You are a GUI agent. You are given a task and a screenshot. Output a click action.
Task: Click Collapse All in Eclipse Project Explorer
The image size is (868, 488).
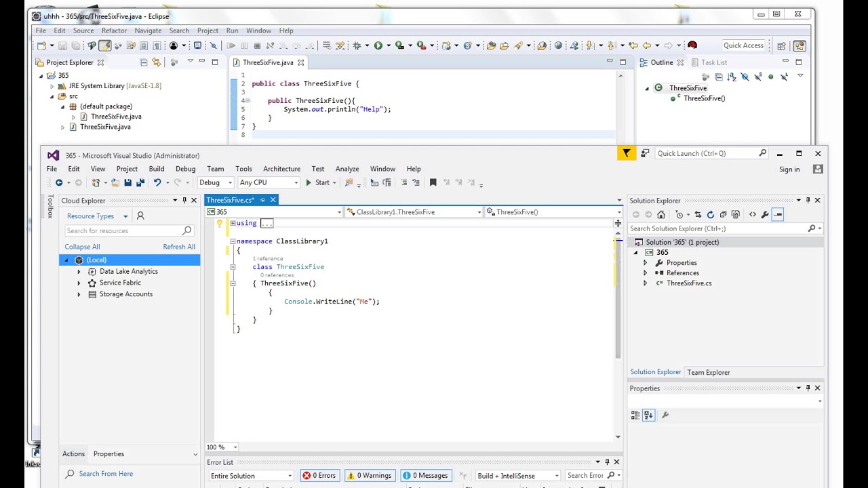[144, 62]
